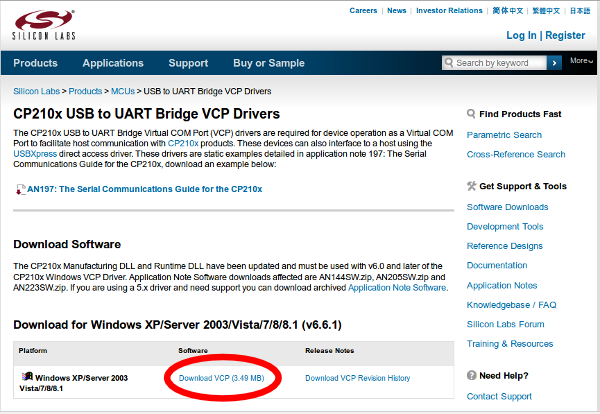Open AN197 Serial Communications Guide link
Image resolution: width=600 pixels, height=414 pixels.
145,189
